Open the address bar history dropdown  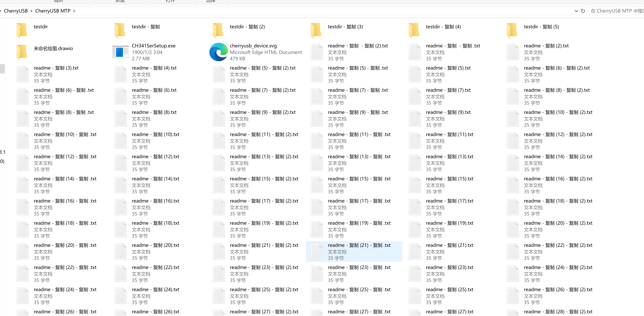[576, 11]
